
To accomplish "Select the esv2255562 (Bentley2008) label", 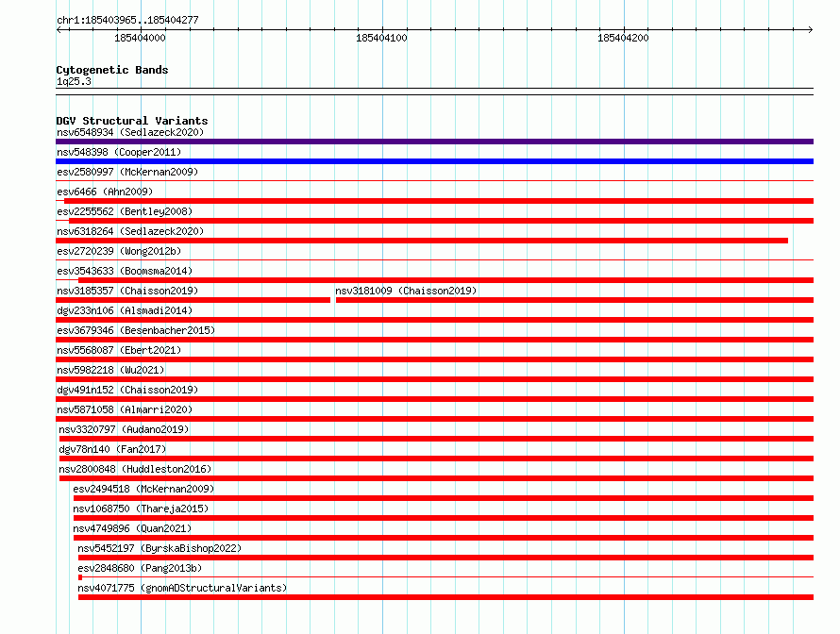I will coord(125,211).
